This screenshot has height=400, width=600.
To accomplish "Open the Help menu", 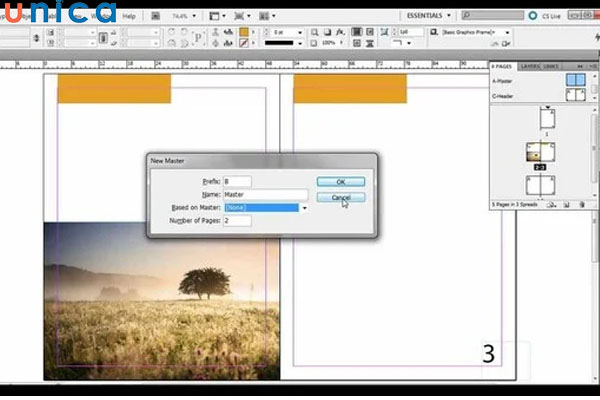I will coord(129,16).
